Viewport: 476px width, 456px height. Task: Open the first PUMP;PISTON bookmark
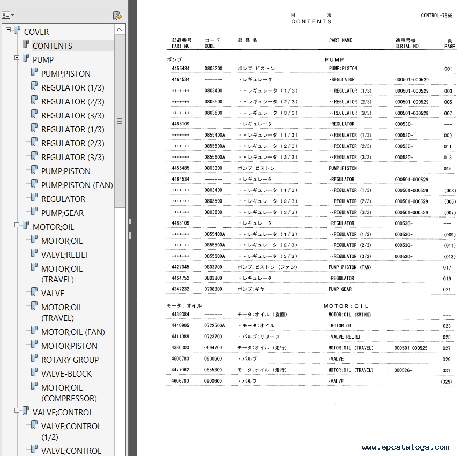pyautogui.click(x=65, y=74)
